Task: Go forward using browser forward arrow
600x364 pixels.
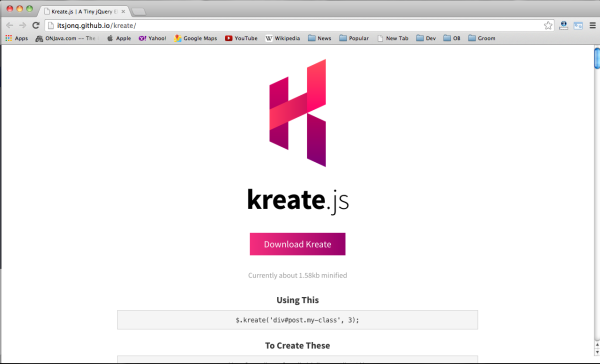Action: pos(23,25)
